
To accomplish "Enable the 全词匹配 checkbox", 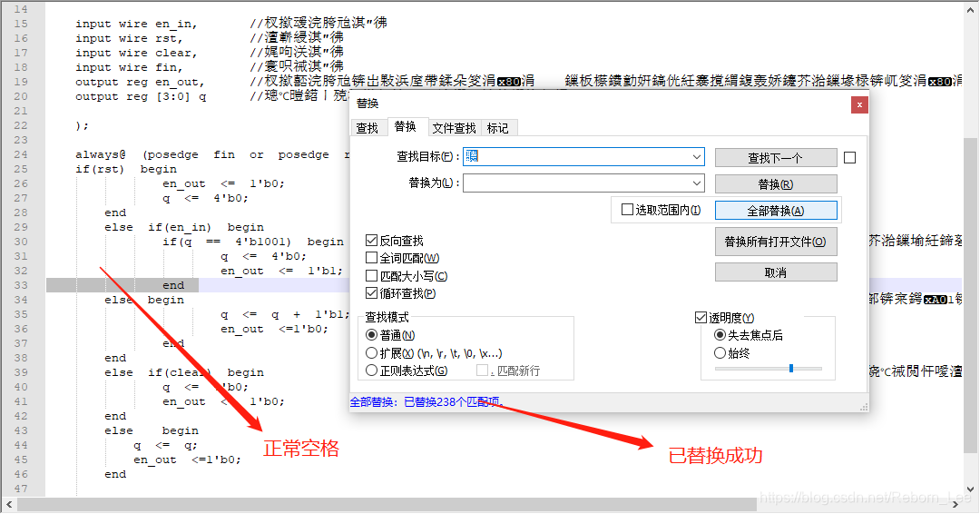I will (371, 258).
